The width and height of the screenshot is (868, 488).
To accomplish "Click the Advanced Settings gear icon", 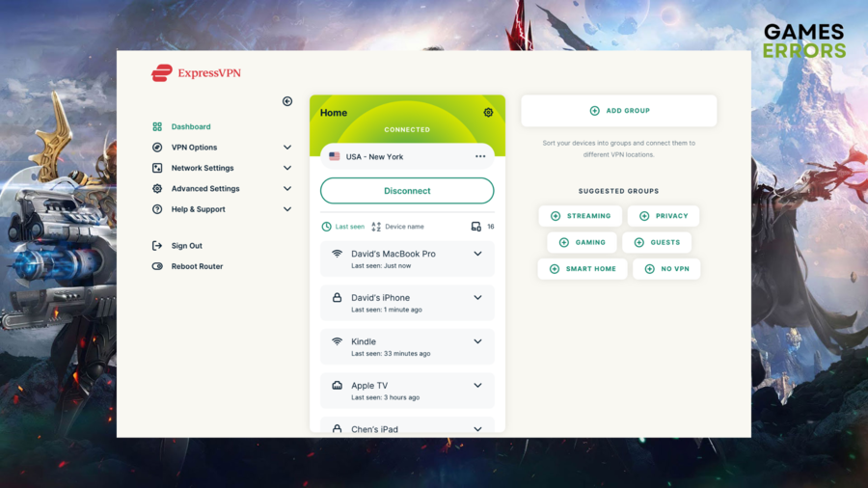I will coord(157,189).
